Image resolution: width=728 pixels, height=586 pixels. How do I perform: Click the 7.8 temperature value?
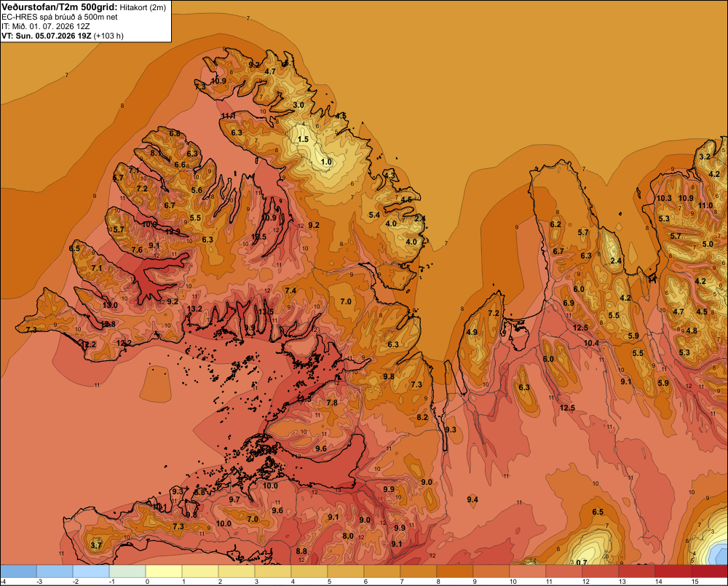click(x=332, y=403)
